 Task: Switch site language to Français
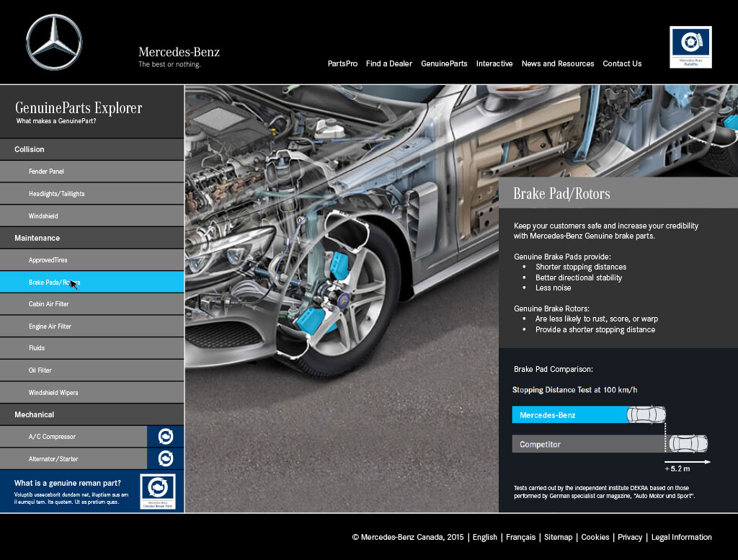[520, 537]
